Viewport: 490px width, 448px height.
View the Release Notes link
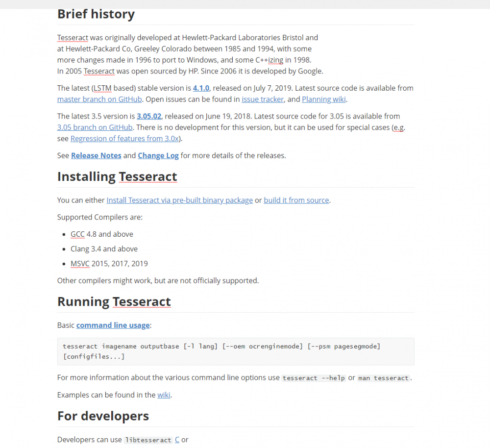point(96,155)
